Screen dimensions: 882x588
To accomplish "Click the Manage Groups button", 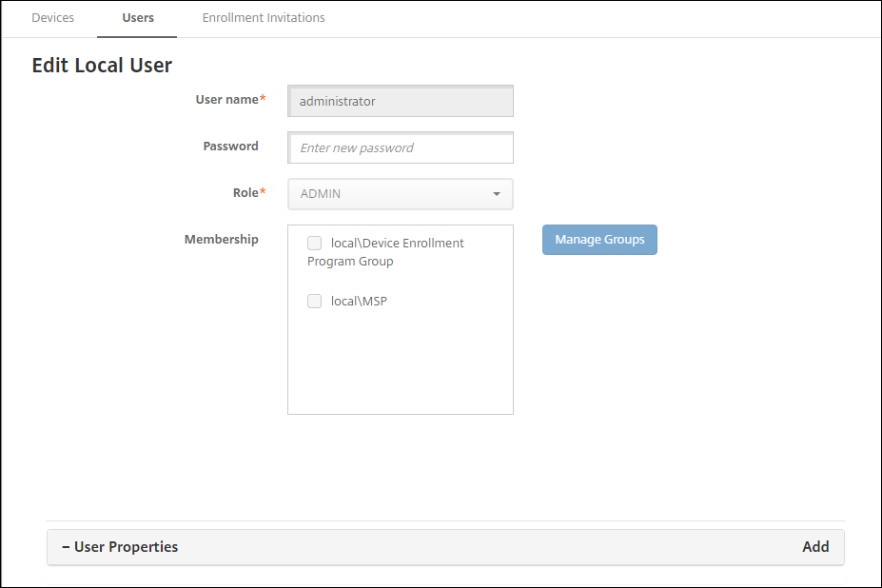I will (x=599, y=240).
